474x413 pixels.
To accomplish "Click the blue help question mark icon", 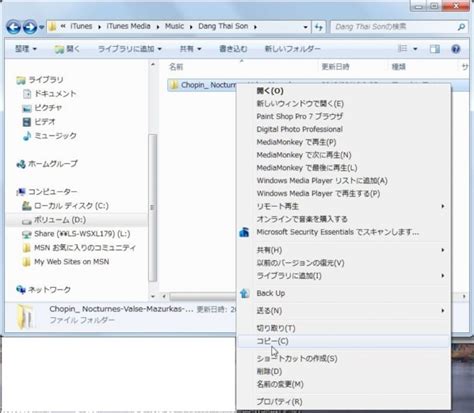I will coord(456,49).
